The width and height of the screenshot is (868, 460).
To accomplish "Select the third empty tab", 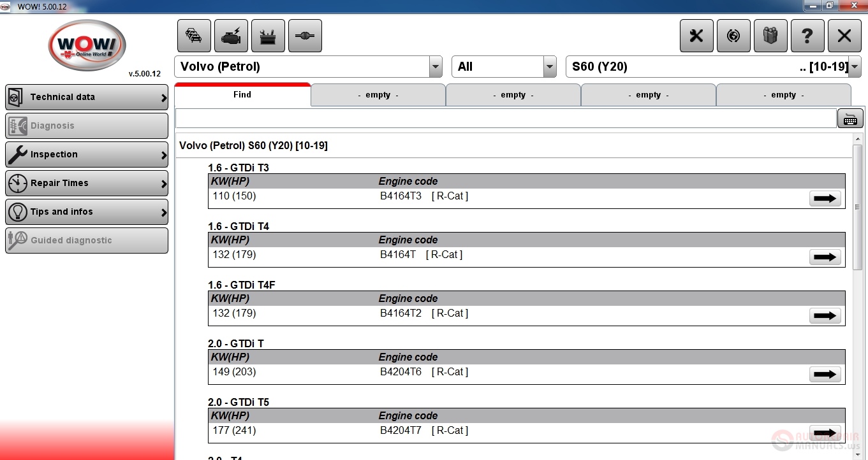I will tap(649, 95).
